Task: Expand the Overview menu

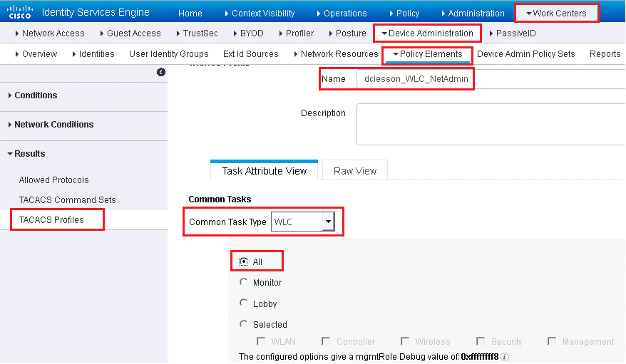Action: tap(36, 54)
